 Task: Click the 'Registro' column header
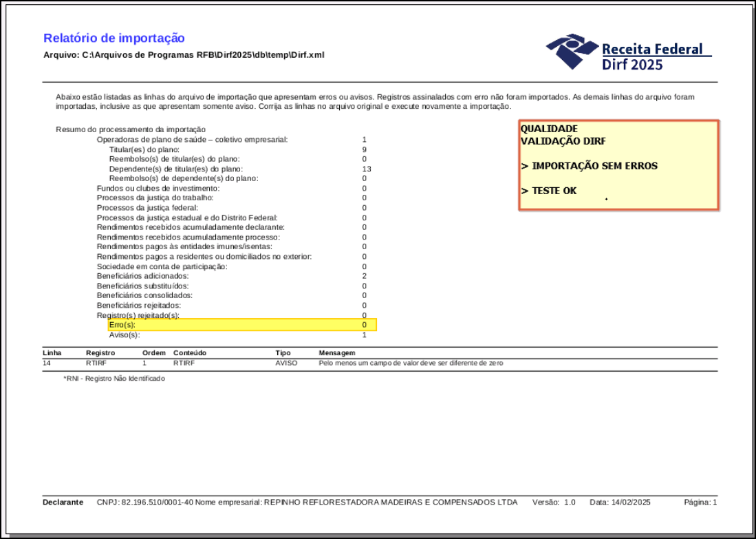click(x=100, y=352)
